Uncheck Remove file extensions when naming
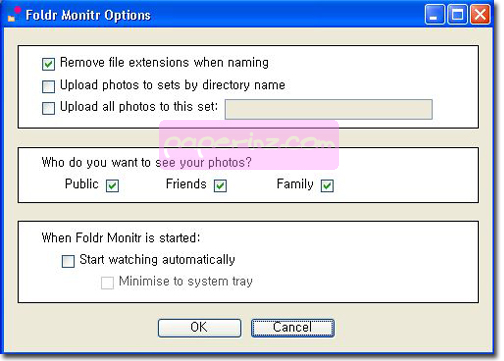504x361 pixels. [x=48, y=64]
